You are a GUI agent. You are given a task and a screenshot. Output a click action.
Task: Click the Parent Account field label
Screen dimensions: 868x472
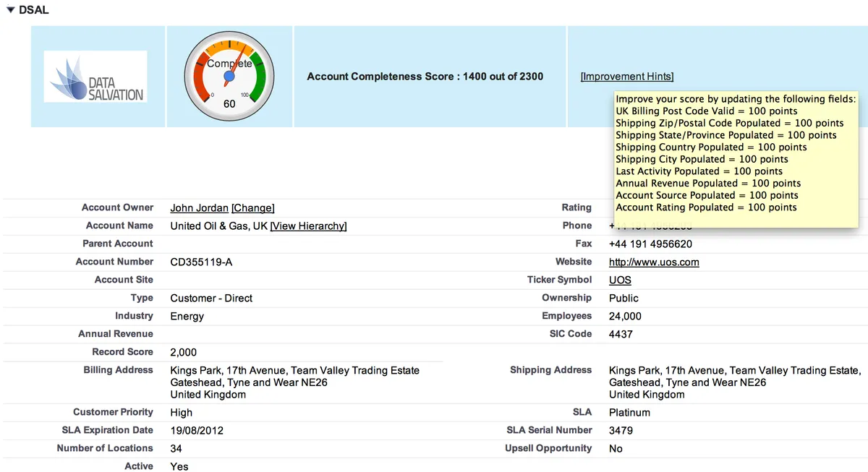tap(118, 244)
